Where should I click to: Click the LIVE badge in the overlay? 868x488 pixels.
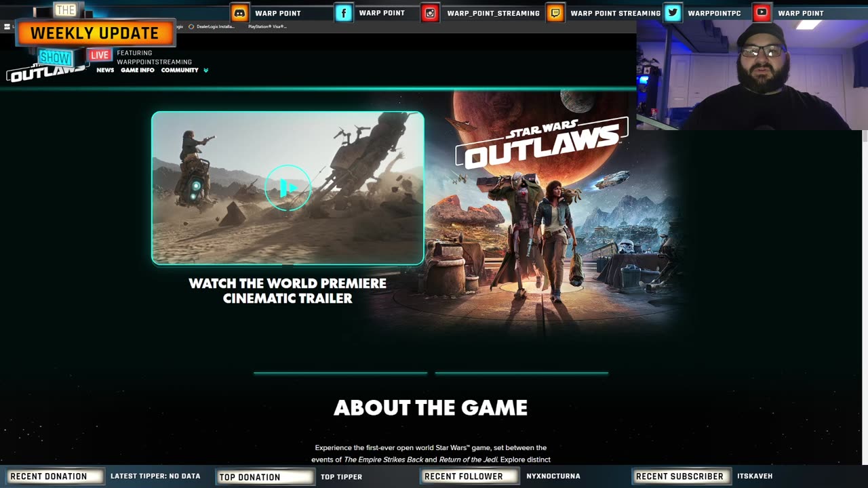click(x=100, y=55)
